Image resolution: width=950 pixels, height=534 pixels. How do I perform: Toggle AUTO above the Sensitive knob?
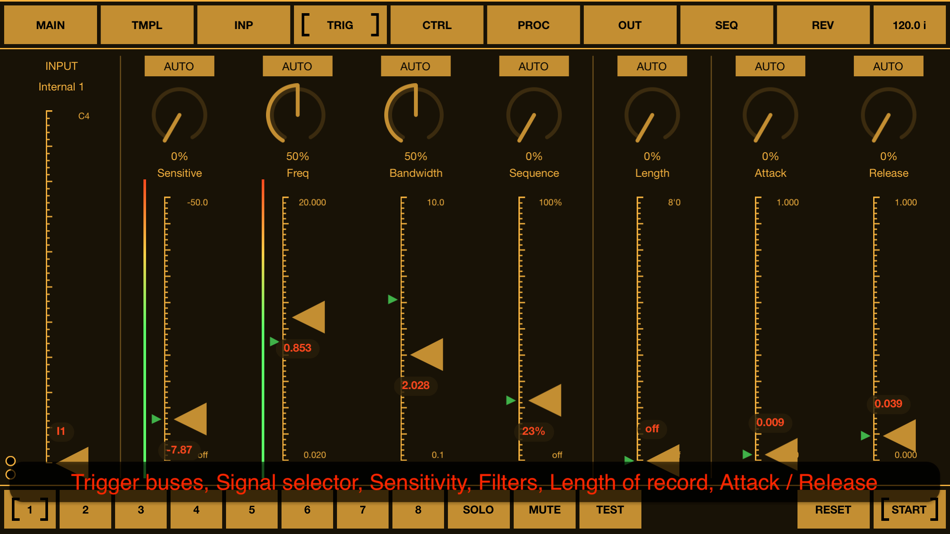pyautogui.click(x=179, y=66)
